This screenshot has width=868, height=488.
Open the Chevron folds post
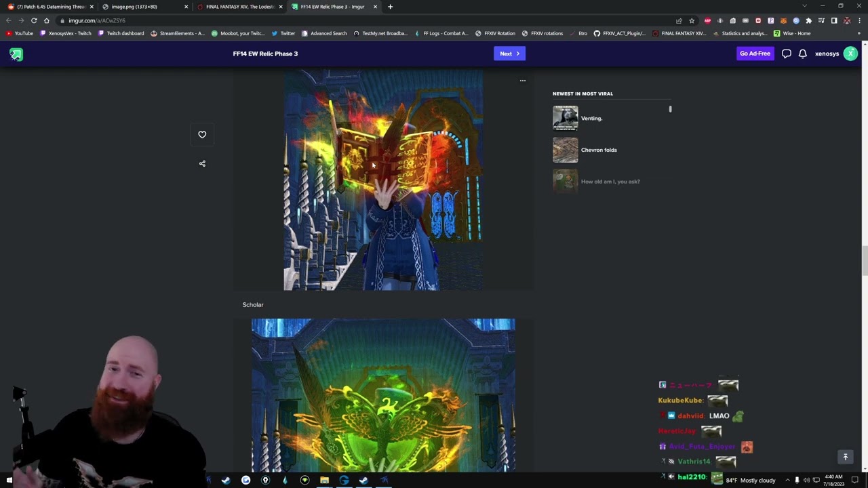pos(599,150)
